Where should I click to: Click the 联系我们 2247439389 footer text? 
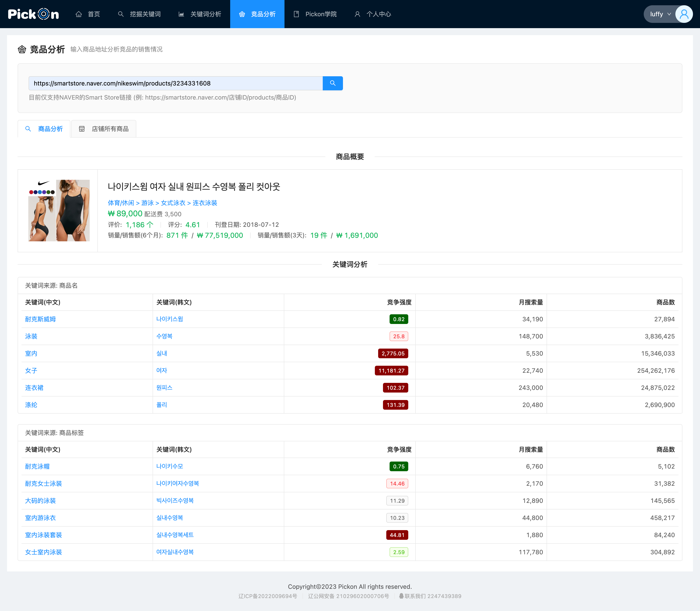pyautogui.click(x=433, y=596)
